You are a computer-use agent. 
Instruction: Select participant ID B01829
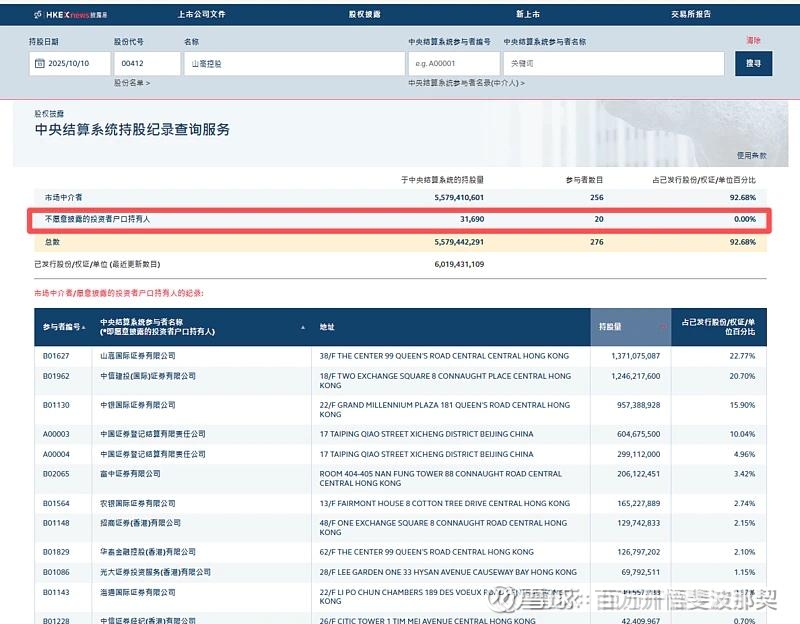point(56,552)
